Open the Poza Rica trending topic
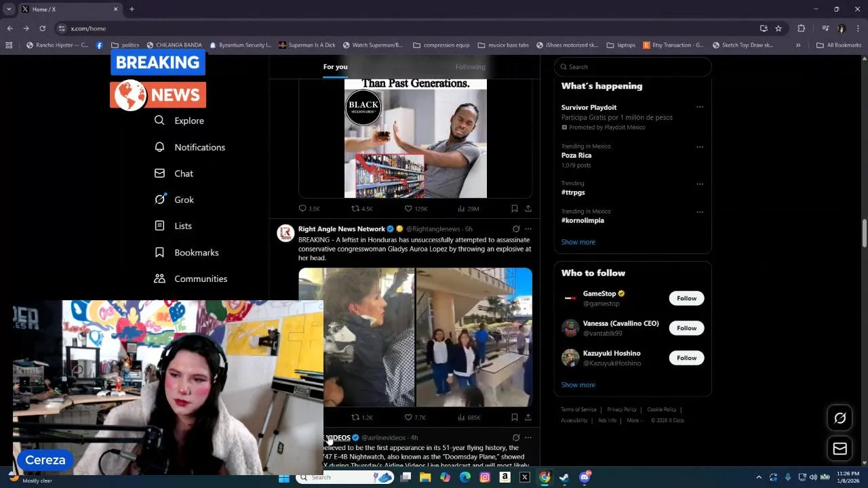 tap(576, 155)
